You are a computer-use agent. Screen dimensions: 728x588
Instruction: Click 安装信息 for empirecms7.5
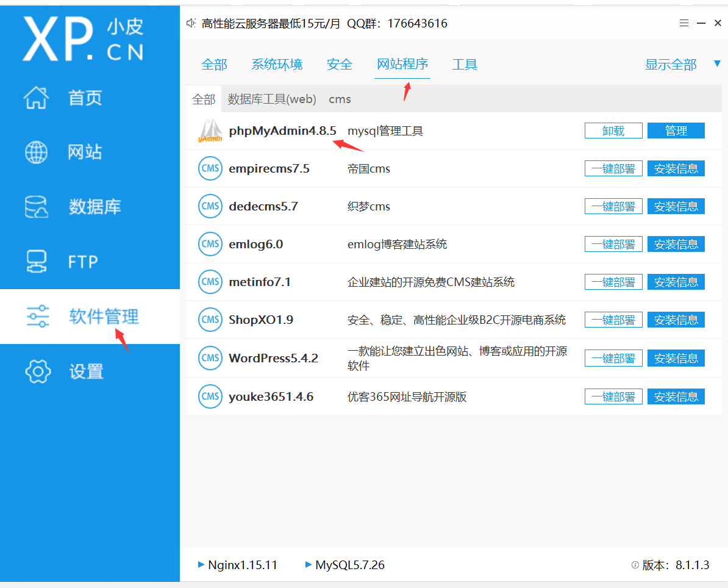click(676, 168)
